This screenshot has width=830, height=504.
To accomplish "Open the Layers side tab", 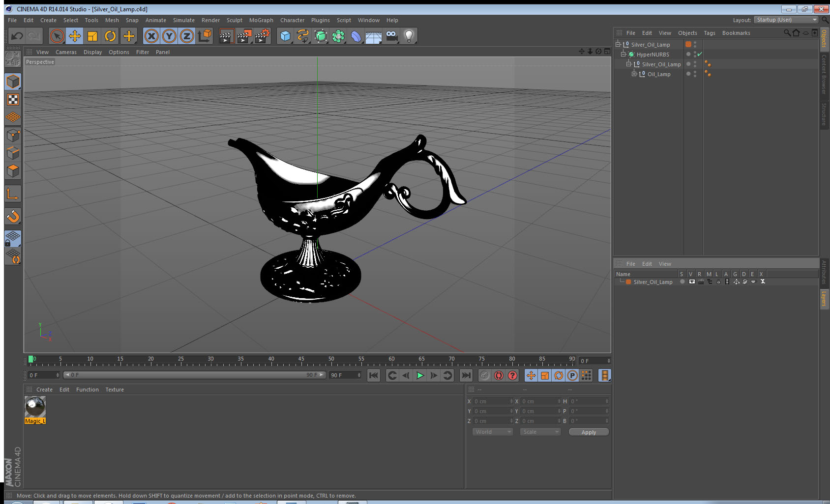I will click(824, 298).
